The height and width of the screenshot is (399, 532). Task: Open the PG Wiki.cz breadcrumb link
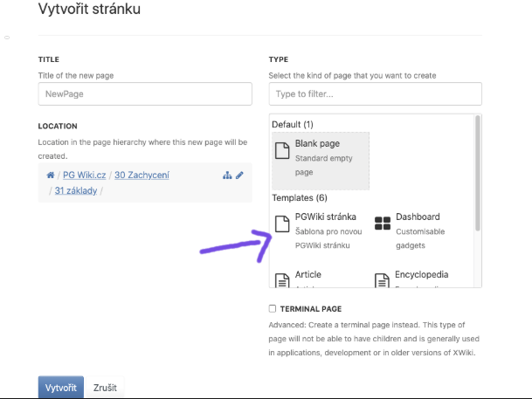tap(85, 175)
